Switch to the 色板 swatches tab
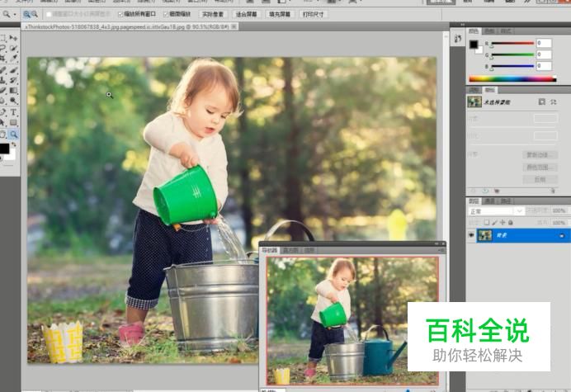 point(489,31)
